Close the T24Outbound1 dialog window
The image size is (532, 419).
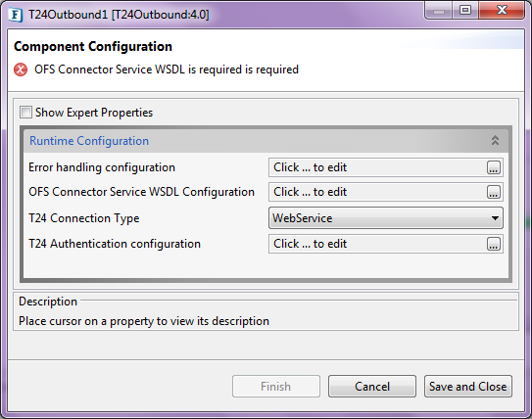point(502,11)
